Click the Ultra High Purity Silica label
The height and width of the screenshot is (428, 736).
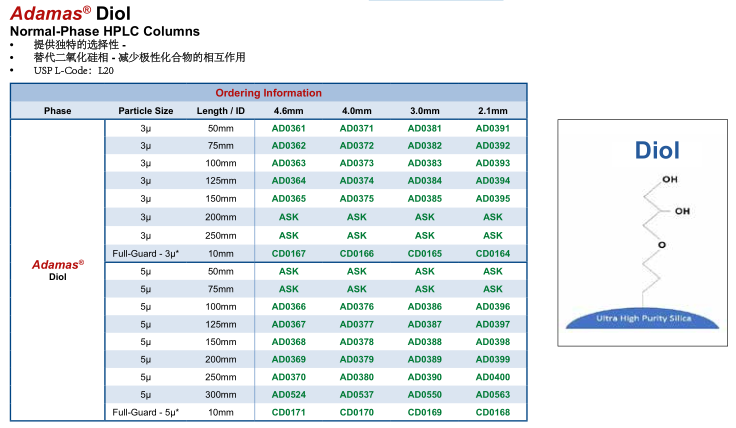tap(644, 318)
